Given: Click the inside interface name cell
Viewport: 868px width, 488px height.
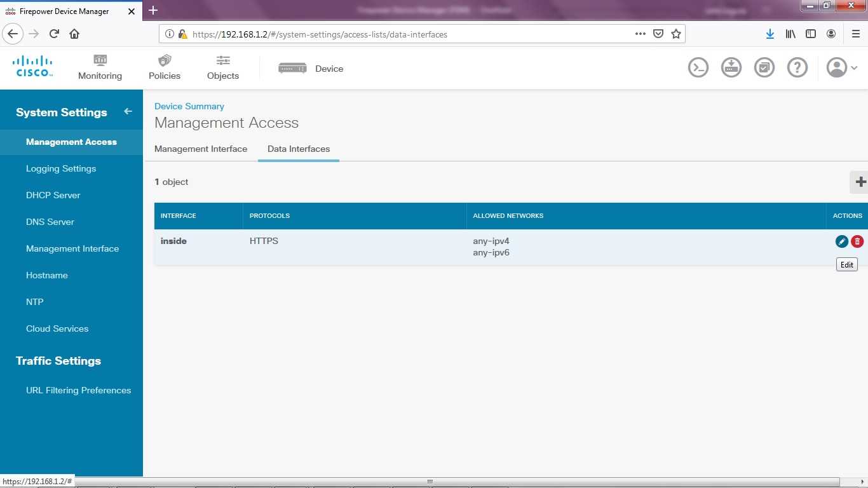Looking at the screenshot, I should [173, 241].
